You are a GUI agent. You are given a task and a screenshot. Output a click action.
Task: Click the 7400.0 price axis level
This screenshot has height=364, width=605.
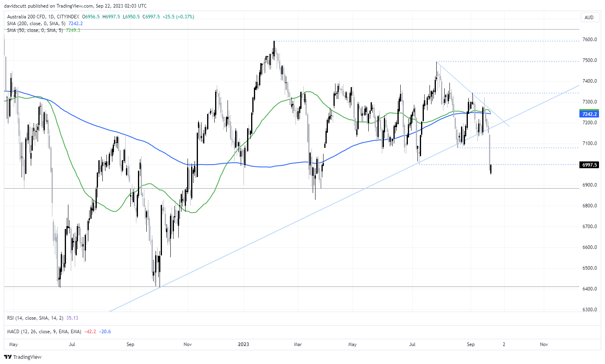point(590,81)
